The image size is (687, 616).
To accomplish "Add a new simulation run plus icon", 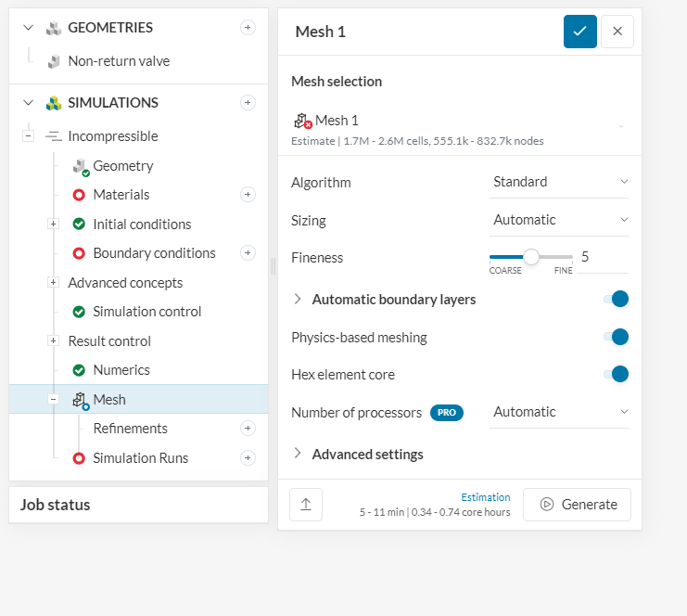I will pyautogui.click(x=248, y=457).
